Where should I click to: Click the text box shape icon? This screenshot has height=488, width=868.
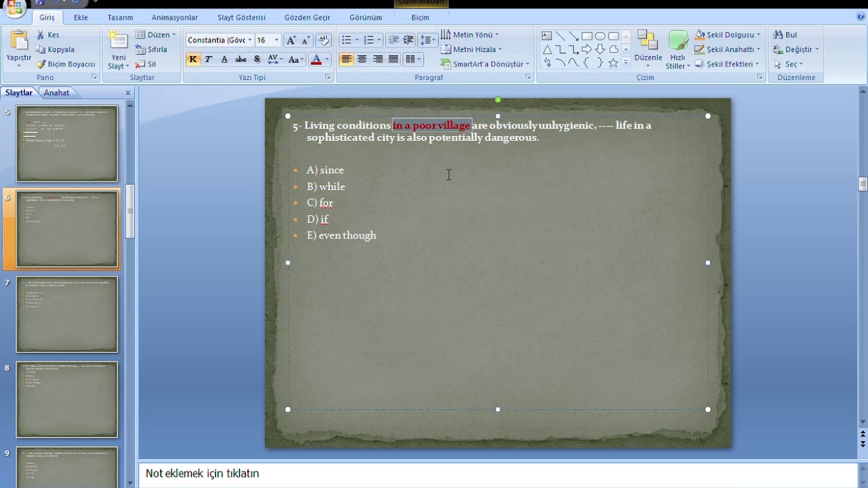547,36
